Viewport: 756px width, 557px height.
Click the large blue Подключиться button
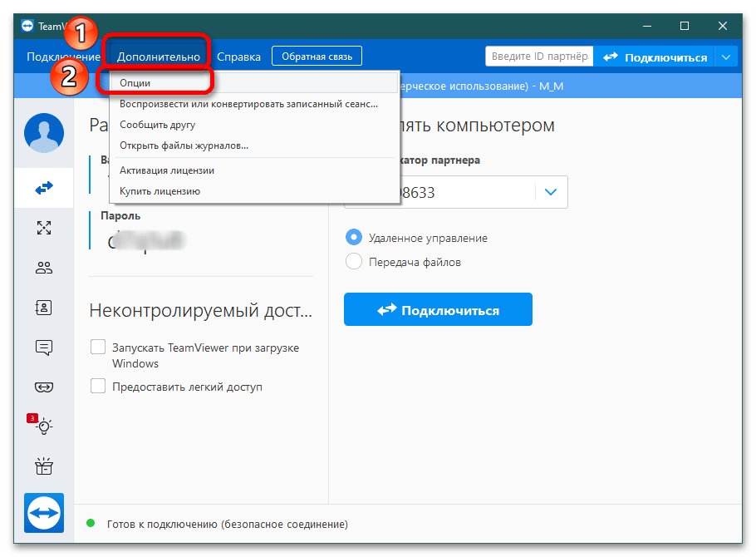tap(438, 309)
